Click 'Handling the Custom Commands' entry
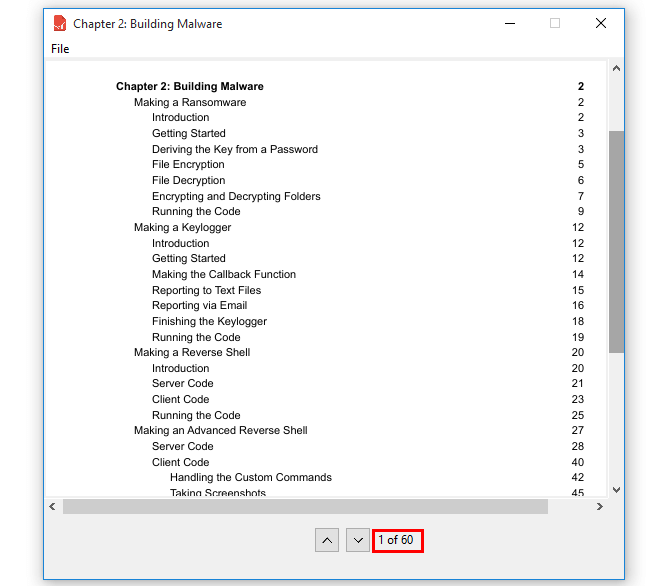Image resolution: width=670 pixels, height=586 pixels. tap(251, 478)
